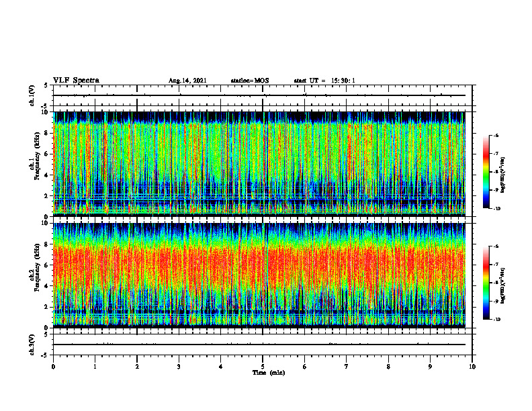Click the ch.2 frequency tick label "2"

pos(47,307)
